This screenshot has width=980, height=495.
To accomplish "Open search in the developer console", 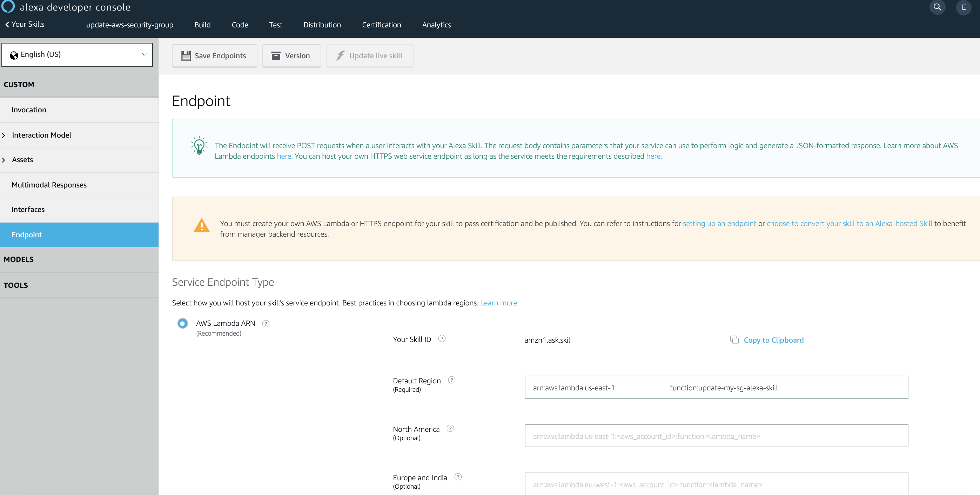I will pyautogui.click(x=938, y=7).
